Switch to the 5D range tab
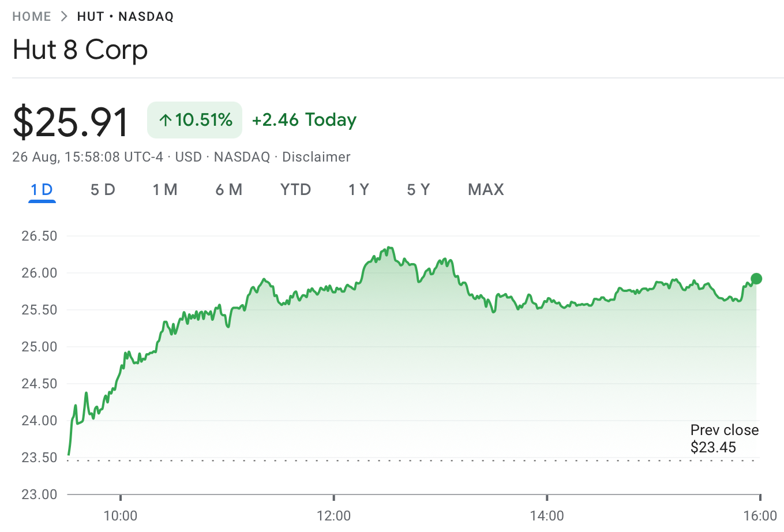The image size is (784, 532). pos(103,190)
